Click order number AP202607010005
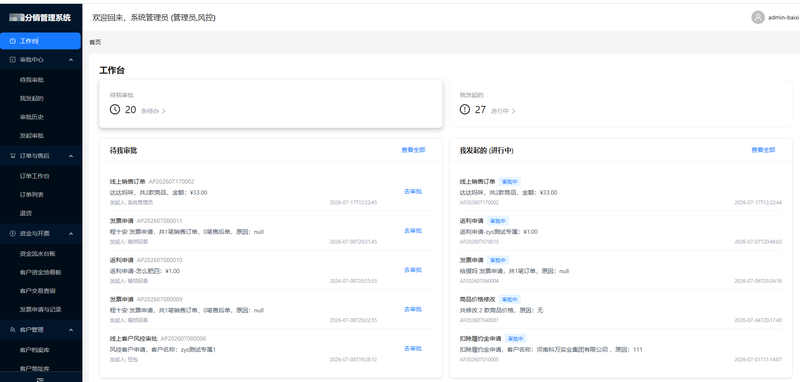The image size is (800, 382). coord(479,360)
